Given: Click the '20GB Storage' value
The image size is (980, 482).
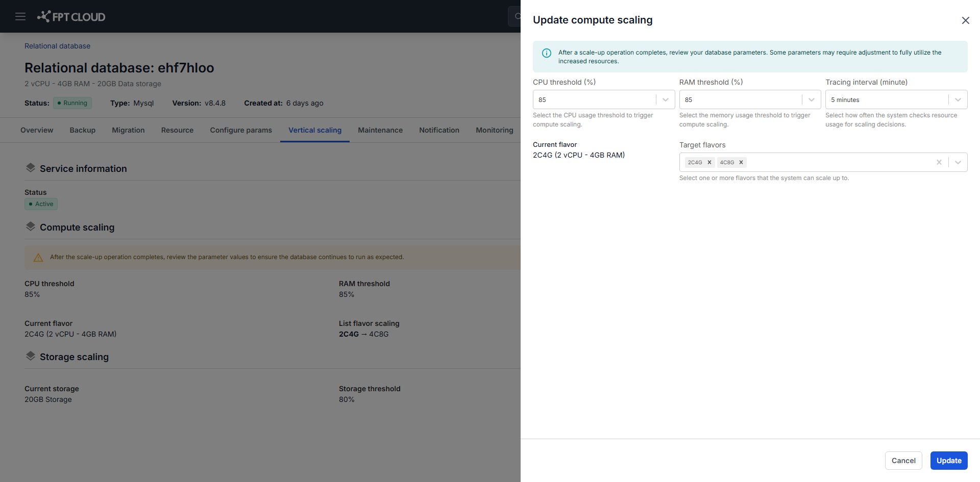Looking at the screenshot, I should [x=48, y=399].
